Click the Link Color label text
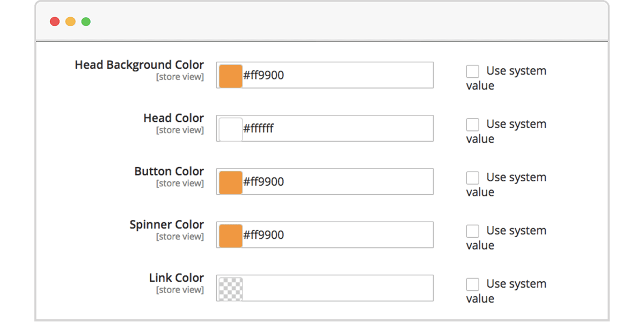Screen dimensions: 644x322 (176, 278)
